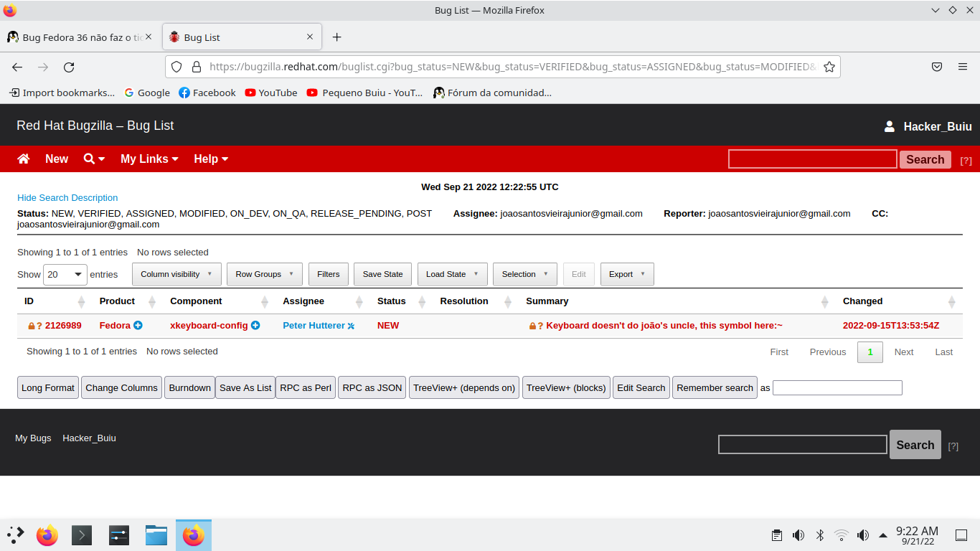980x551 pixels.
Task: Open the Export dropdown
Action: point(627,274)
